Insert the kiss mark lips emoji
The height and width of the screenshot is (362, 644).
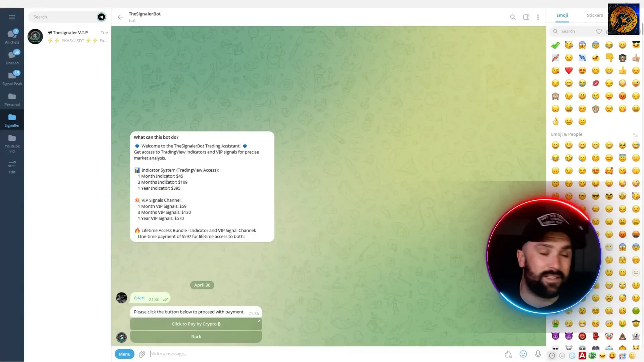(596, 83)
